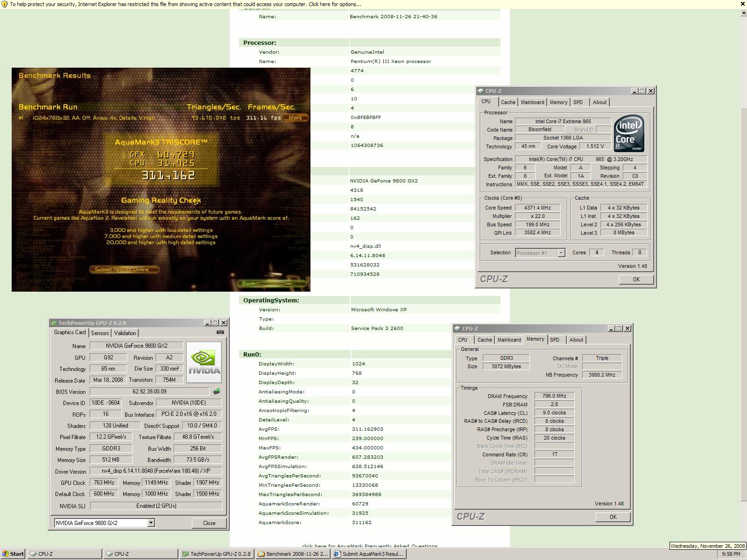Viewport: 747px width, 560px height.
Task: Click the Bandwidth 73.5 GB/s field
Action: pos(197,460)
